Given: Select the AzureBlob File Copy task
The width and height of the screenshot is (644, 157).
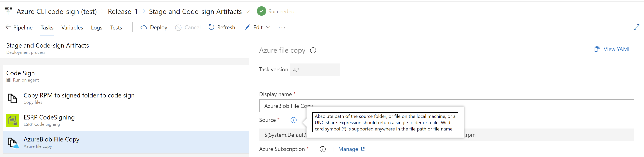Looking at the screenshot, I should (x=126, y=142).
